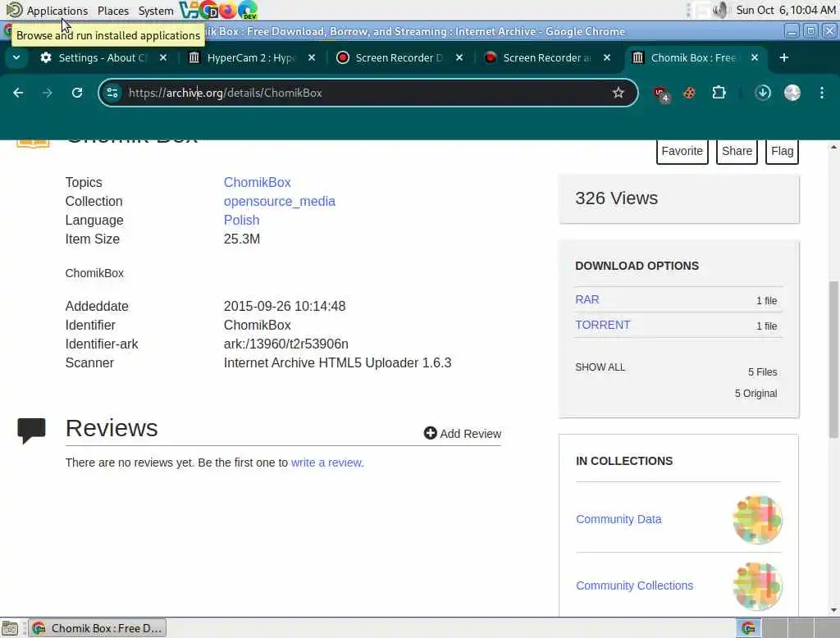840x638 pixels.
Task: Open the cookie extension icon
Action: pos(689,93)
